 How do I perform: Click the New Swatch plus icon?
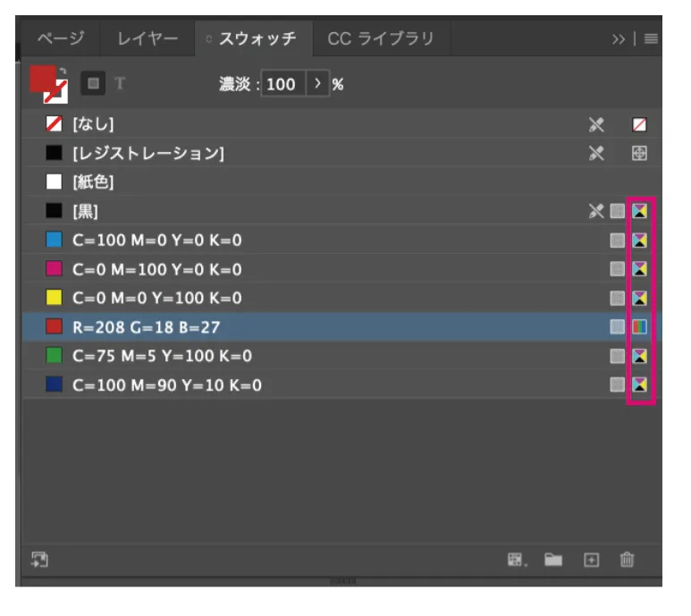pyautogui.click(x=591, y=560)
